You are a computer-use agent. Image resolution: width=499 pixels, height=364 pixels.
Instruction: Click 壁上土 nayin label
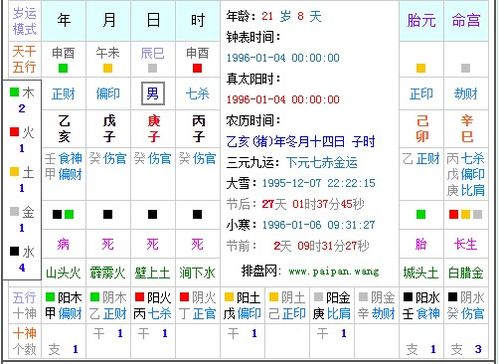pos(153,273)
